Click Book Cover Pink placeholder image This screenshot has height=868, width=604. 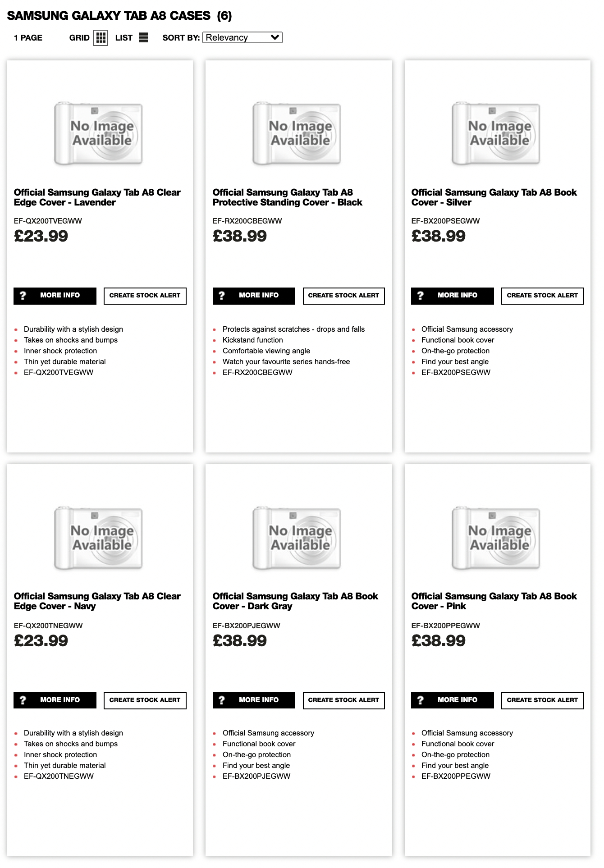point(496,539)
